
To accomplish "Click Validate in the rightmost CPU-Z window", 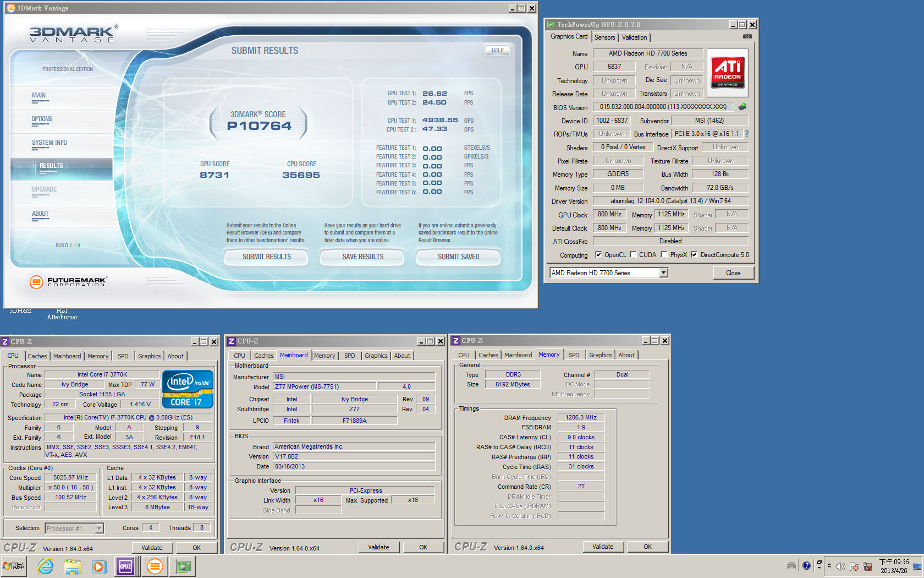I will pos(603,546).
